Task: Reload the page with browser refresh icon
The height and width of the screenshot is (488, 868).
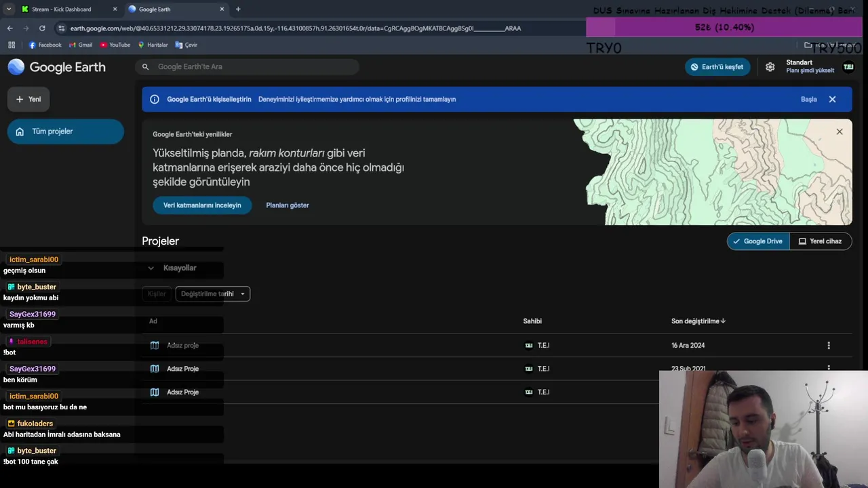Action: pos(42,28)
